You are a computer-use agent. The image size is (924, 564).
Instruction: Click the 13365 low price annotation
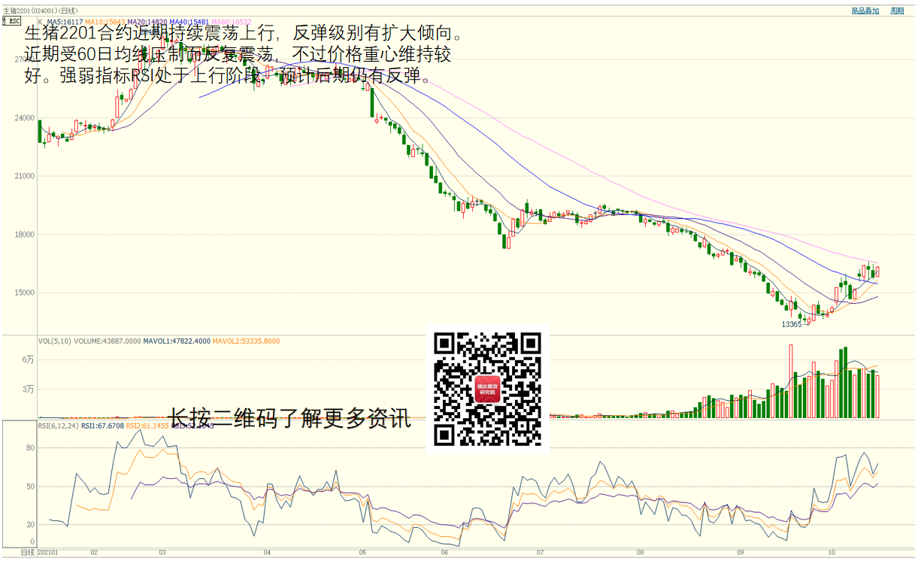(x=792, y=324)
